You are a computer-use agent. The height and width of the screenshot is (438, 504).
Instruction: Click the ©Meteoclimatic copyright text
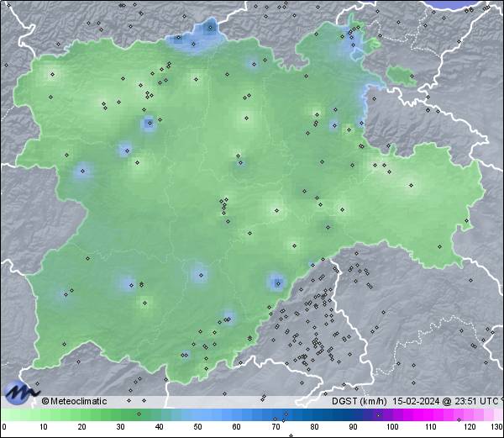[74, 401]
